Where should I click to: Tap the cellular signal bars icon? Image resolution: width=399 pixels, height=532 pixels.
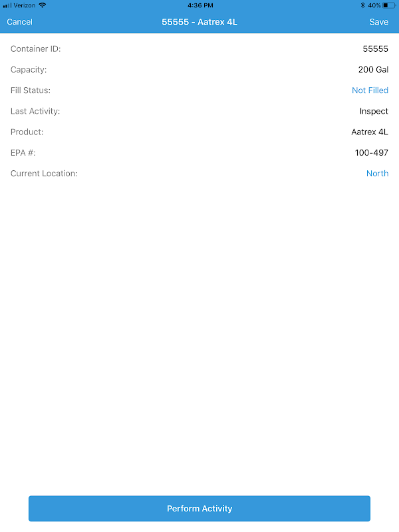[7, 5]
